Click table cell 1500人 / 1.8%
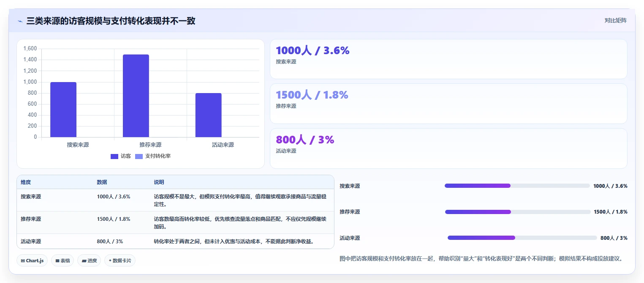Screen dimensions: 644x283 tap(114, 219)
